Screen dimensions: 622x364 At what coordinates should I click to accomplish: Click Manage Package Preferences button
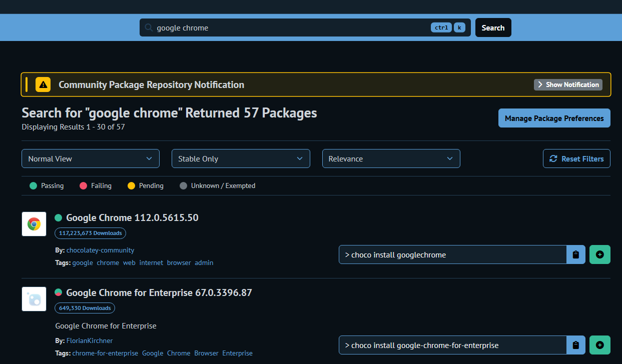[554, 118]
